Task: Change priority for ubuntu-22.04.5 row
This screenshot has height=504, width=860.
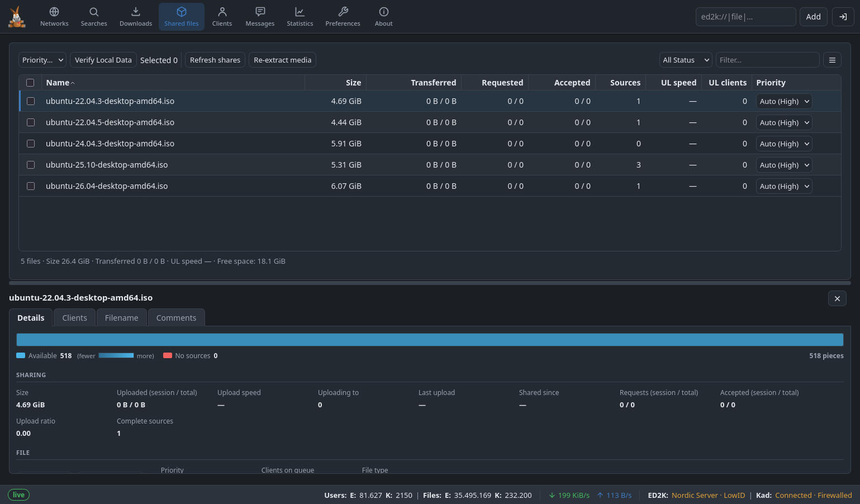Action: pos(784,122)
